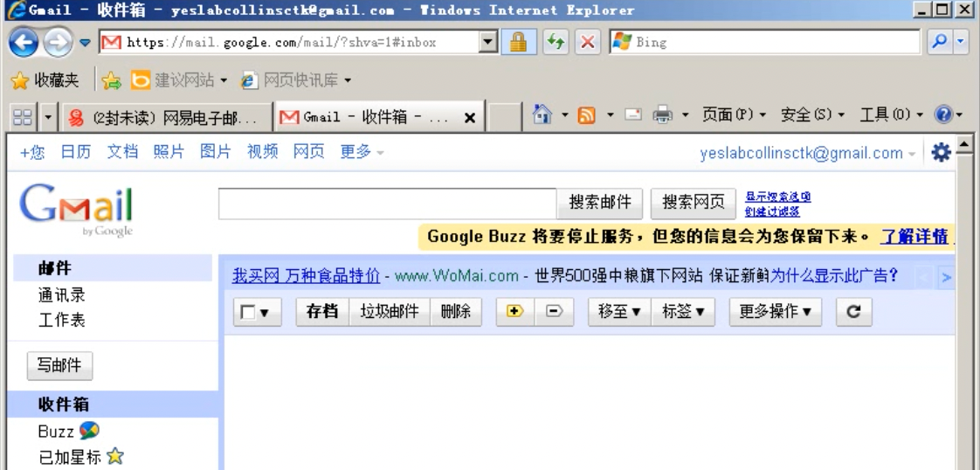Image resolution: width=980 pixels, height=470 pixels.
Task: Open the 网页快讯库 web slice gallery
Action: point(295,80)
